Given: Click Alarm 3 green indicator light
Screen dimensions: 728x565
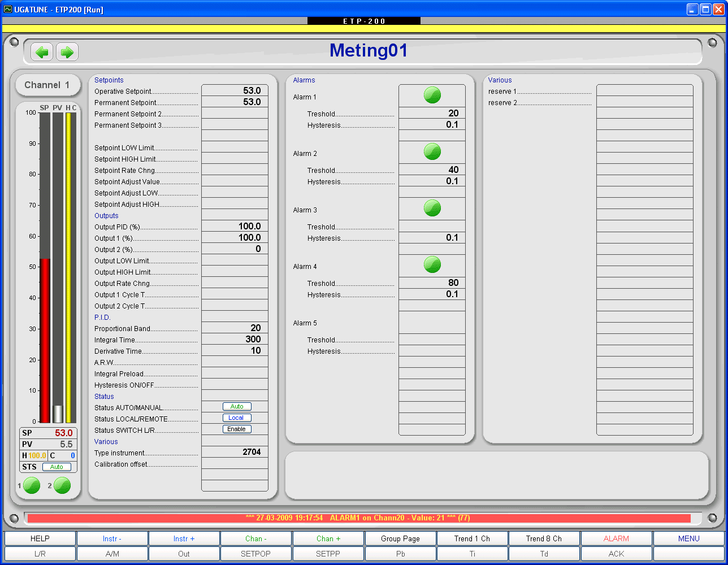Looking at the screenshot, I should (432, 208).
